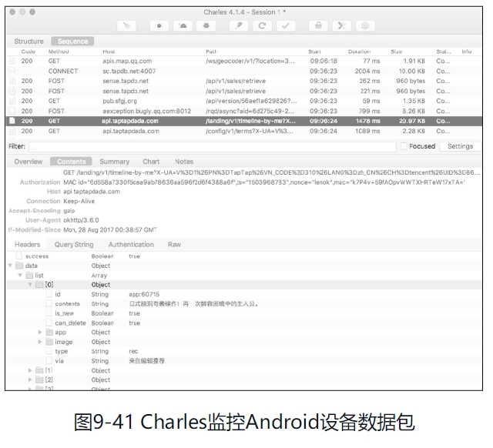The image size is (493, 448).
Task: Expand the app object node
Action: click(x=40, y=333)
